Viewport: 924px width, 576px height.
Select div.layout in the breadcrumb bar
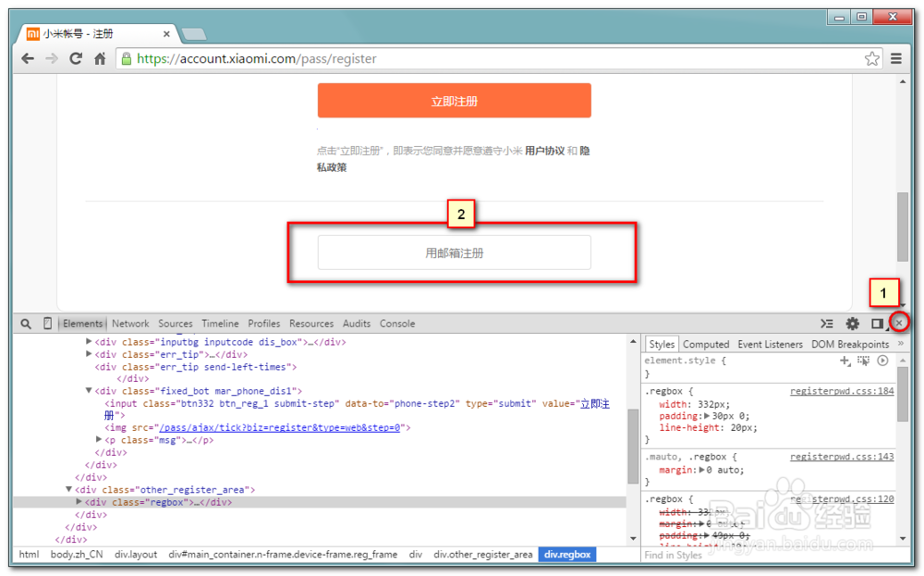click(136, 555)
